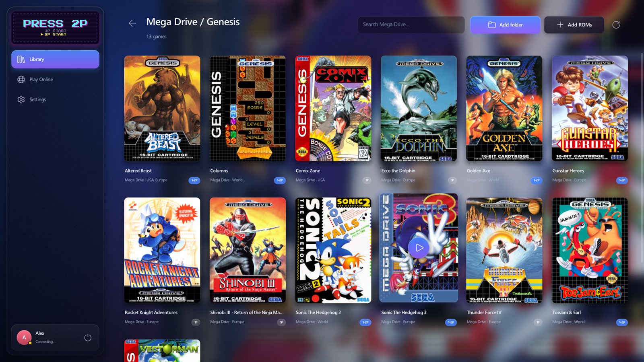Viewport: 644px width, 362px height.
Task: Choose the Sonic The Hedgehog 2 cover
Action: click(x=333, y=250)
